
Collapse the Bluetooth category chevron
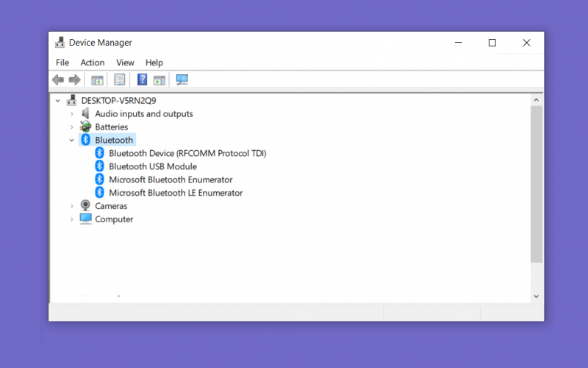coord(71,140)
